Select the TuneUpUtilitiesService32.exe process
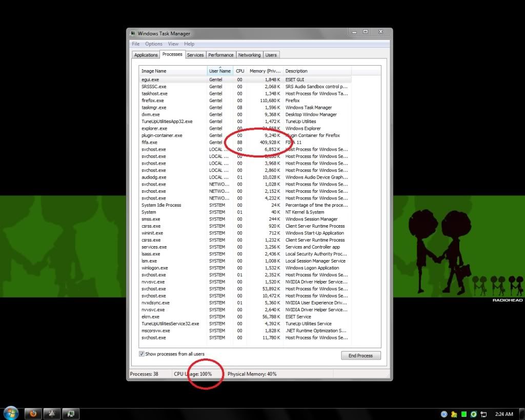The image size is (525, 420). click(x=246, y=324)
